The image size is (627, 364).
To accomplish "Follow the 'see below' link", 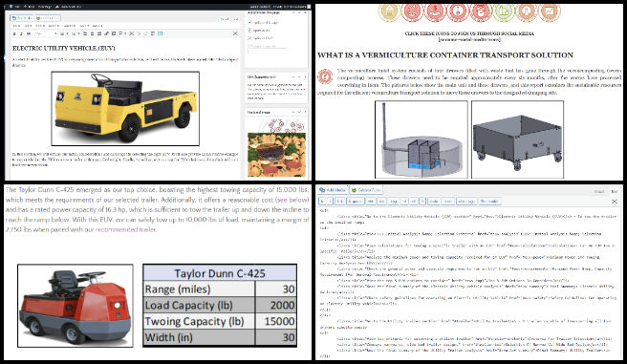I will click(292, 200).
